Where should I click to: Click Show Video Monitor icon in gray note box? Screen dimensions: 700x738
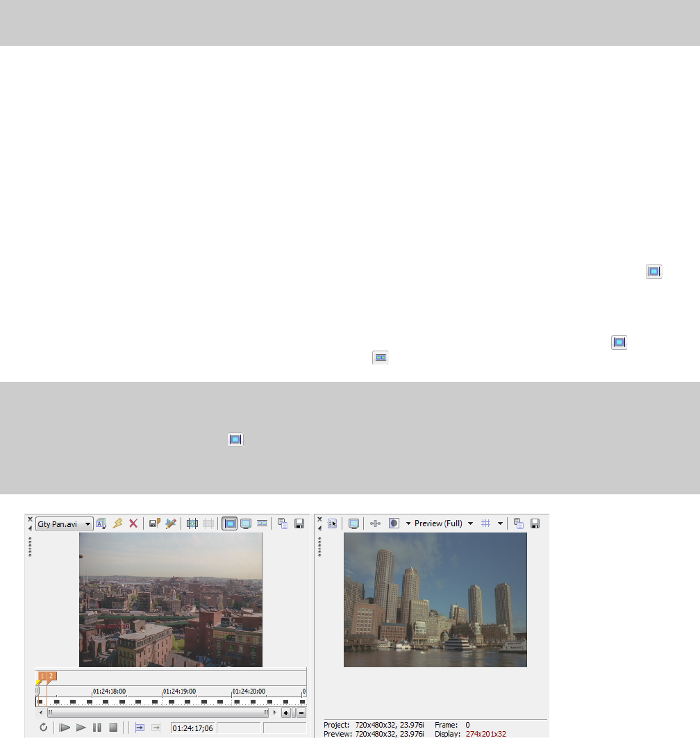235,439
